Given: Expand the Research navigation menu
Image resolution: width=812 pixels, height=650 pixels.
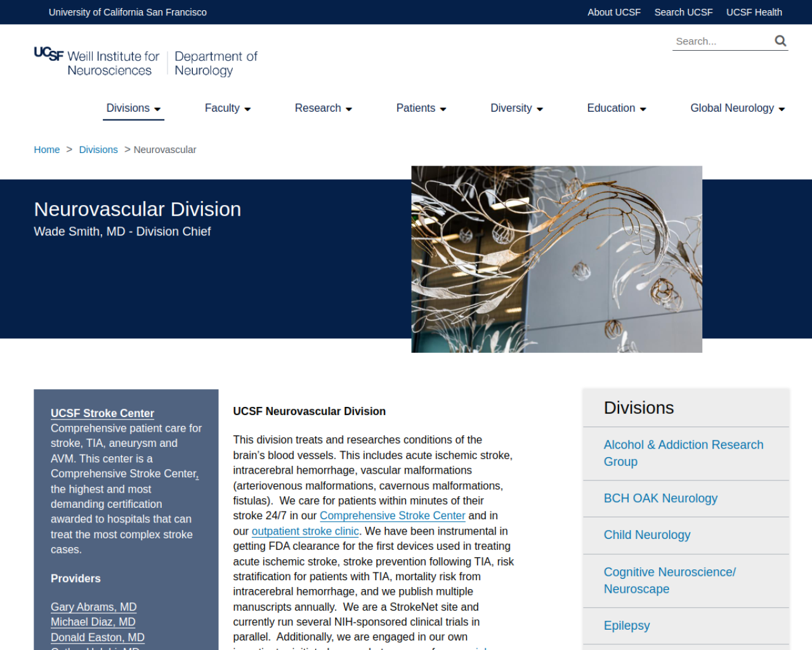Looking at the screenshot, I should click(324, 108).
